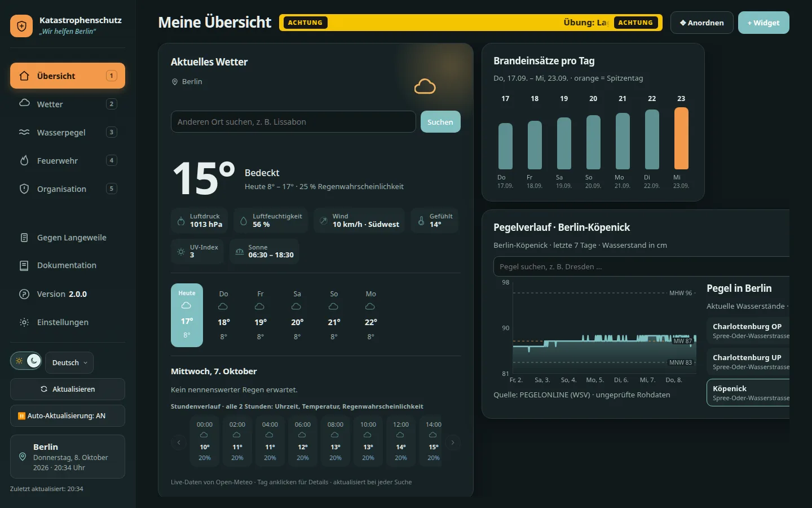This screenshot has height=508, width=812.
Task: Click the large cloud weather icon
Action: [425, 86]
